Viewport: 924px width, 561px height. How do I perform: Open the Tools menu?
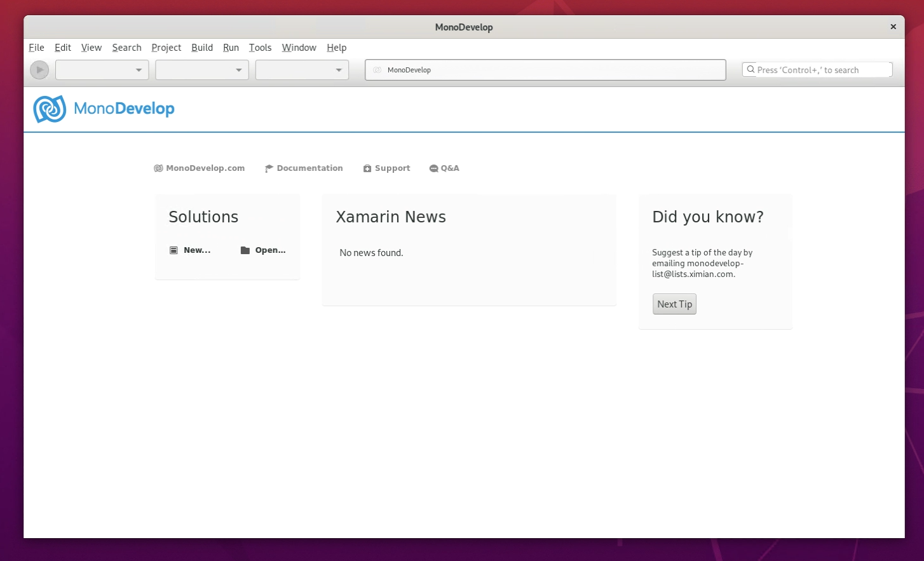coord(261,48)
